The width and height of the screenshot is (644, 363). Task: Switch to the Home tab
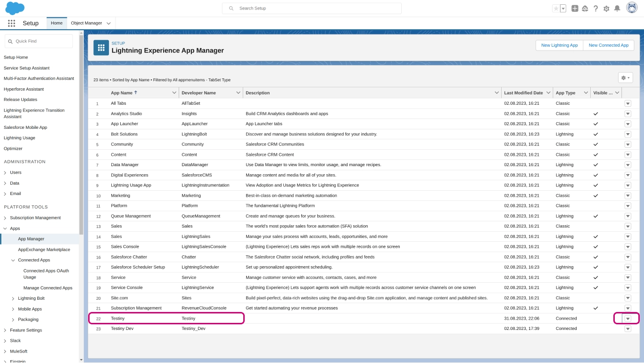tap(57, 23)
